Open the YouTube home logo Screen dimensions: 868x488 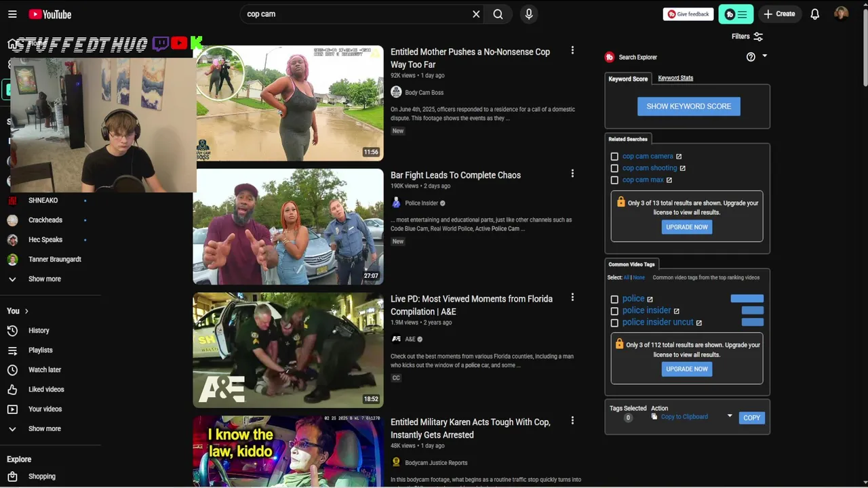click(50, 14)
